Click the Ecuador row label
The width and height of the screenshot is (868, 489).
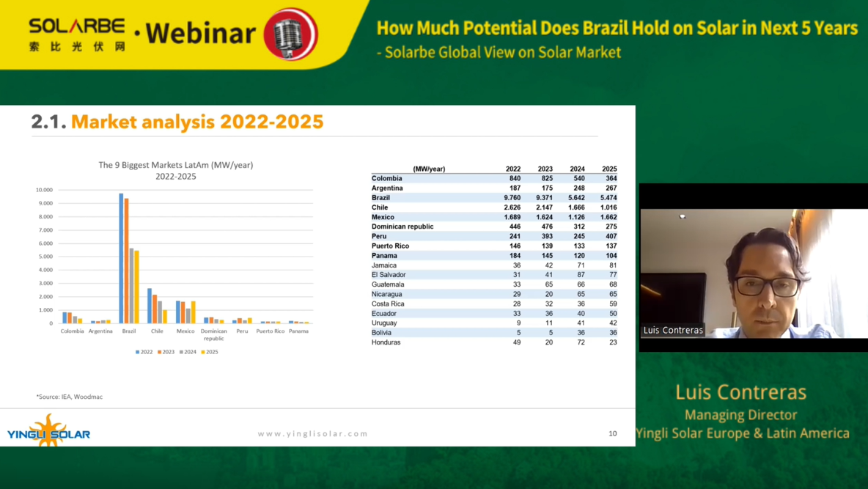(384, 314)
